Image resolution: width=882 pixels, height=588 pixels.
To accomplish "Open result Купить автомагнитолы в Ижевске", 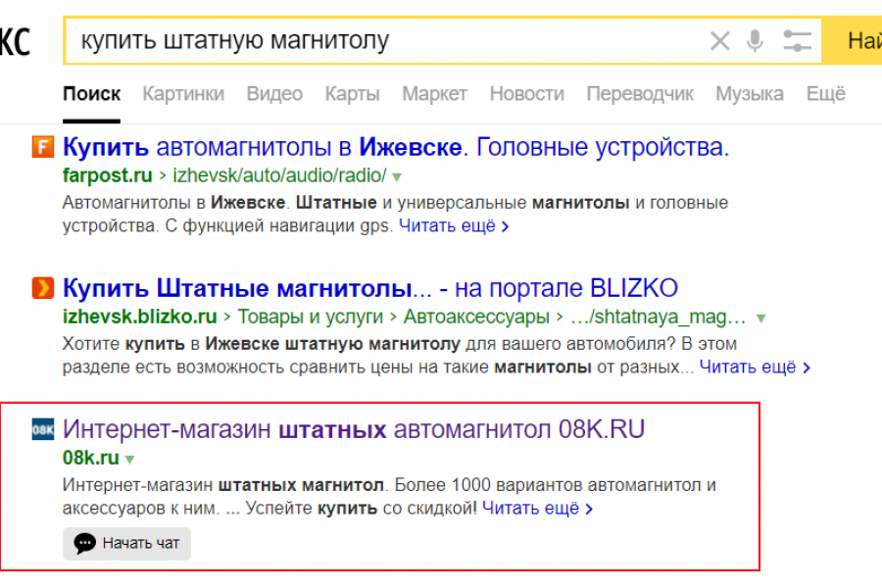I will 396,147.
